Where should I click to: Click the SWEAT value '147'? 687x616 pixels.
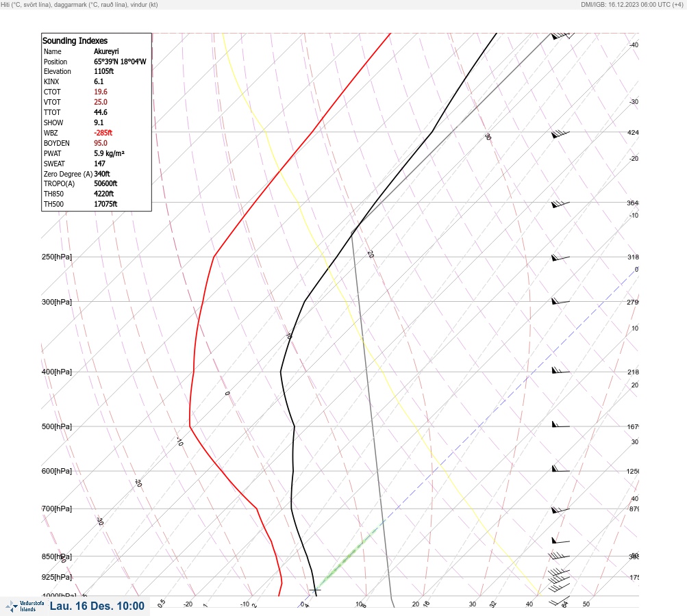[99, 164]
